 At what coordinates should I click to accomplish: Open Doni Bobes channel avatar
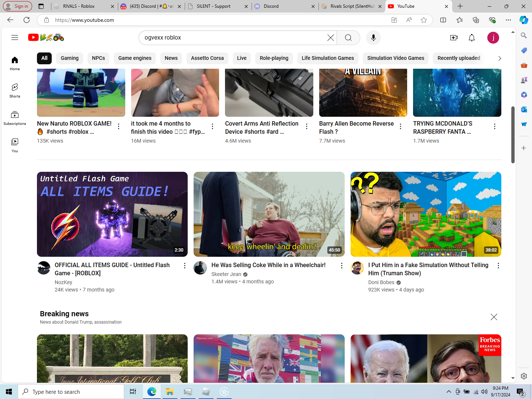[x=357, y=268]
